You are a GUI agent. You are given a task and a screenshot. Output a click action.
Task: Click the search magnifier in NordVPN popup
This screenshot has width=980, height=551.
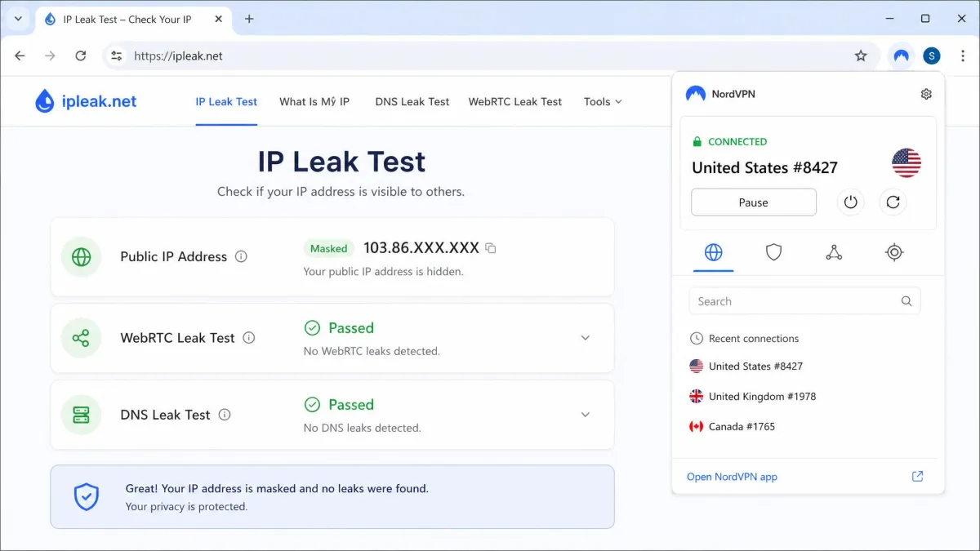906,301
